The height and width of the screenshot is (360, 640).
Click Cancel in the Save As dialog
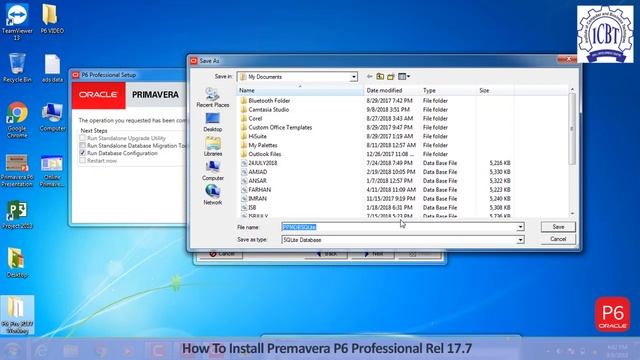click(558, 239)
